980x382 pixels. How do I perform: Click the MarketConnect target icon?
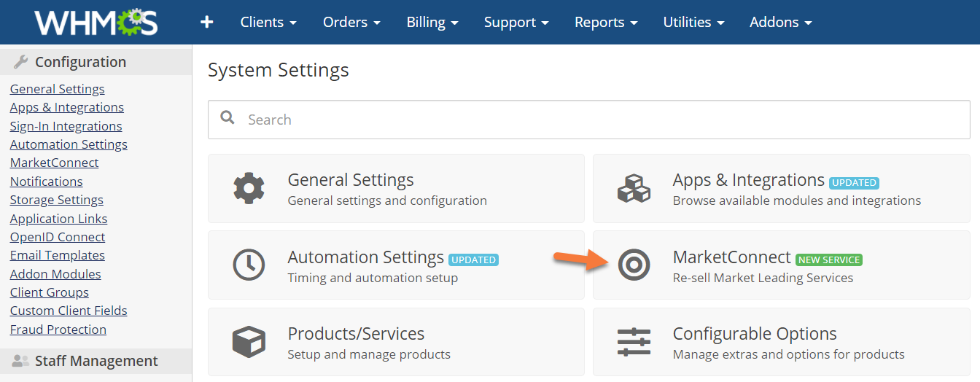pyautogui.click(x=634, y=265)
